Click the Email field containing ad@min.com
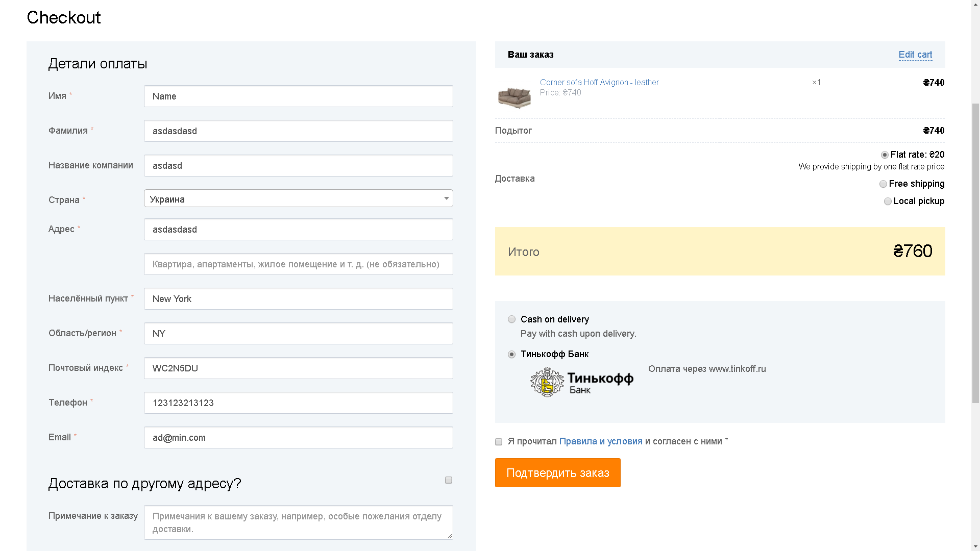Image resolution: width=980 pixels, height=551 pixels. click(299, 438)
